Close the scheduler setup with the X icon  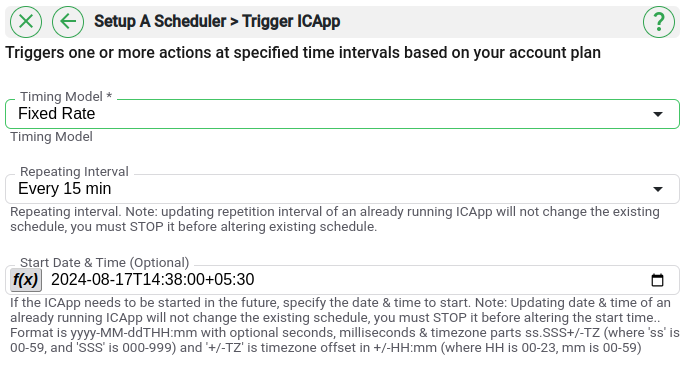pyautogui.click(x=26, y=21)
